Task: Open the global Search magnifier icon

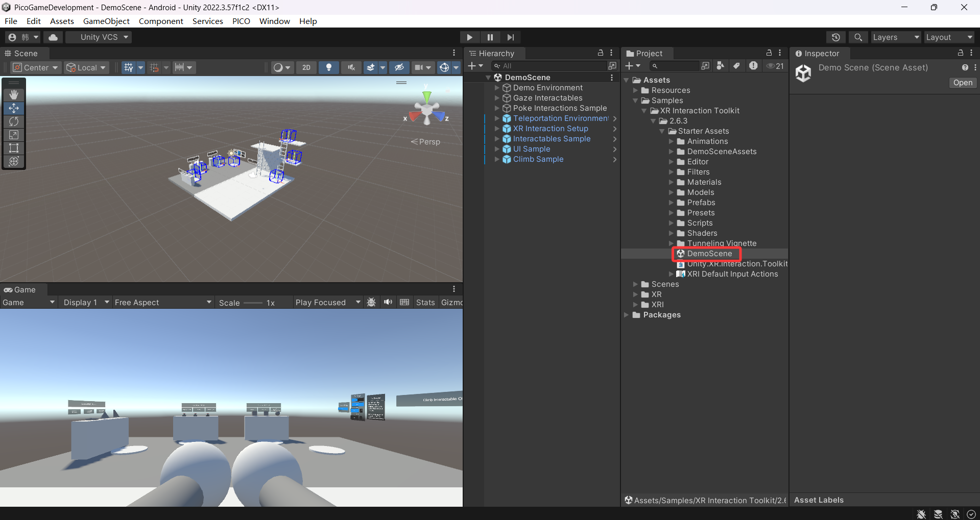Action: click(858, 37)
